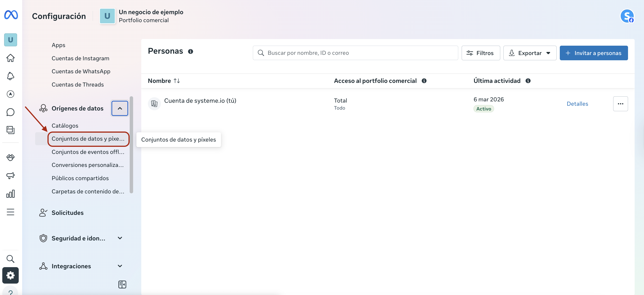Open the Home icon in left rail

(x=10, y=58)
